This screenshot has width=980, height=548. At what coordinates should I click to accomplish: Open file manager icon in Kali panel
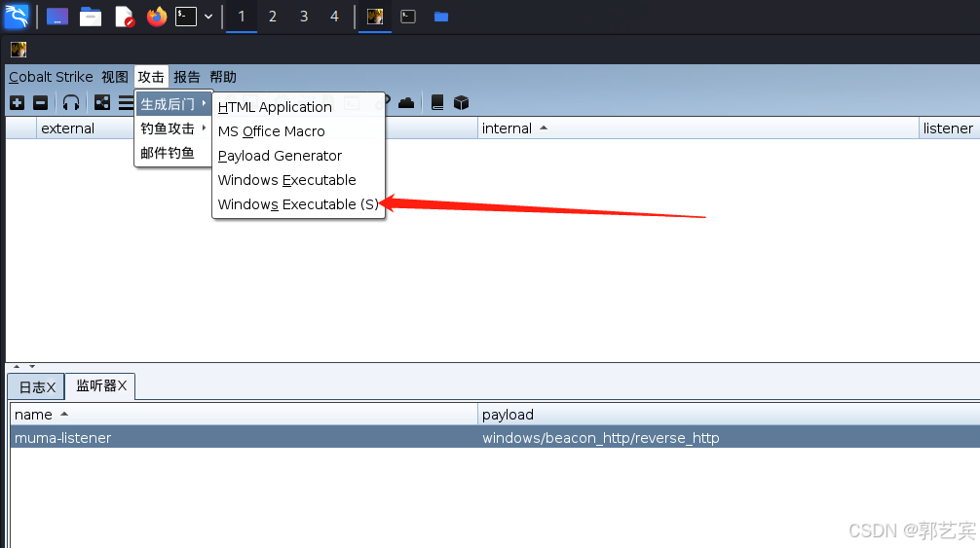(x=91, y=17)
